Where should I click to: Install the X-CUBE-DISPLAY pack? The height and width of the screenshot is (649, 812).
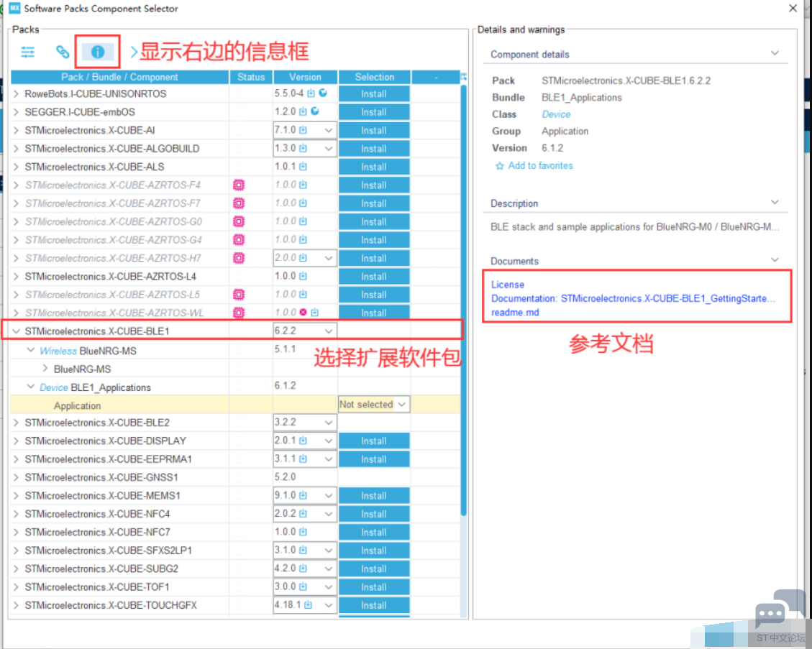374,441
